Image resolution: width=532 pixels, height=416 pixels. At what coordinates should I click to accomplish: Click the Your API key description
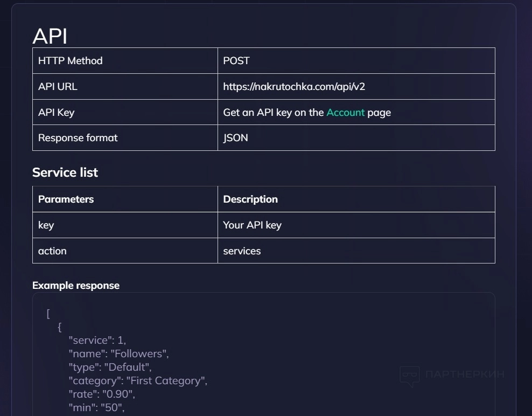tap(252, 225)
